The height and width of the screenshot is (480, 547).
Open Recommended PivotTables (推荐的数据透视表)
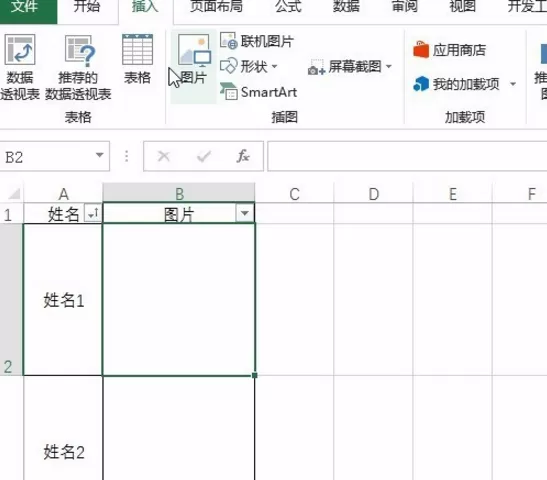click(x=78, y=67)
